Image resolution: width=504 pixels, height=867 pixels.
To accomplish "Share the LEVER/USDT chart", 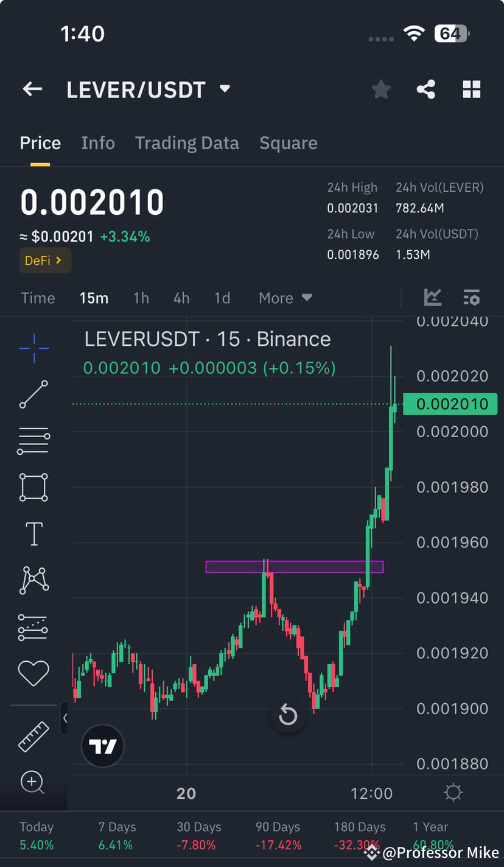I will point(425,89).
